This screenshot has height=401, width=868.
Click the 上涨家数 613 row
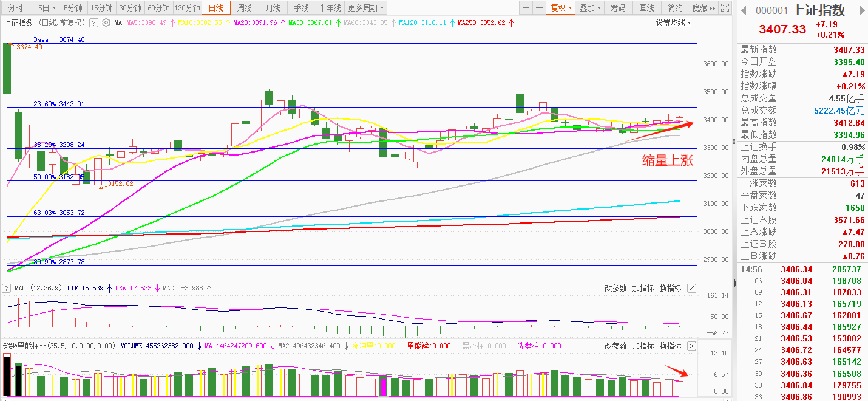(x=802, y=183)
